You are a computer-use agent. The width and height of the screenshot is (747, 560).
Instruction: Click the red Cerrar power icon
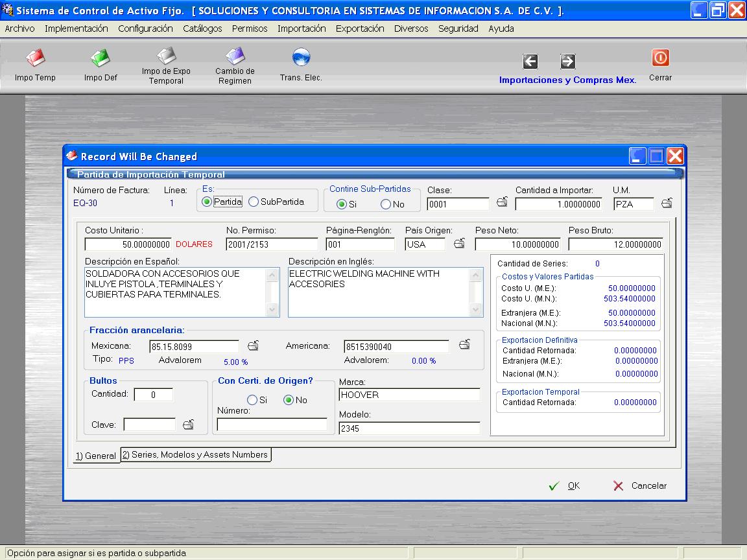(x=660, y=58)
